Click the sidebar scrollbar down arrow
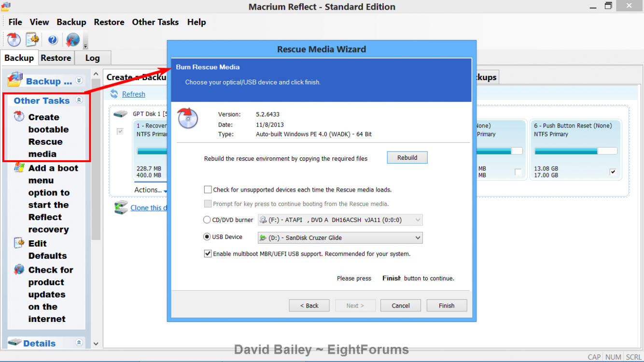This screenshot has width=644, height=362. pyautogui.click(x=96, y=344)
